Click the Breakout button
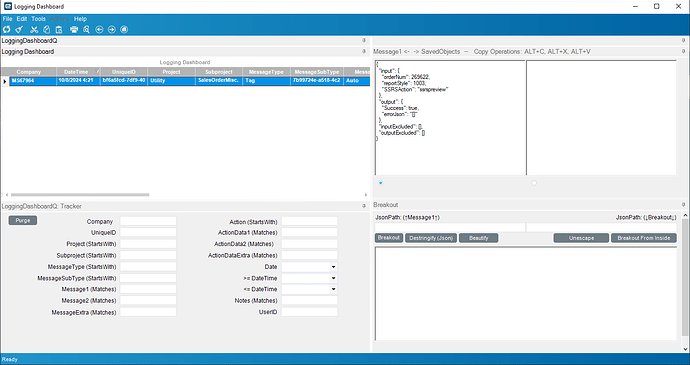The height and width of the screenshot is (365, 690). (x=389, y=238)
